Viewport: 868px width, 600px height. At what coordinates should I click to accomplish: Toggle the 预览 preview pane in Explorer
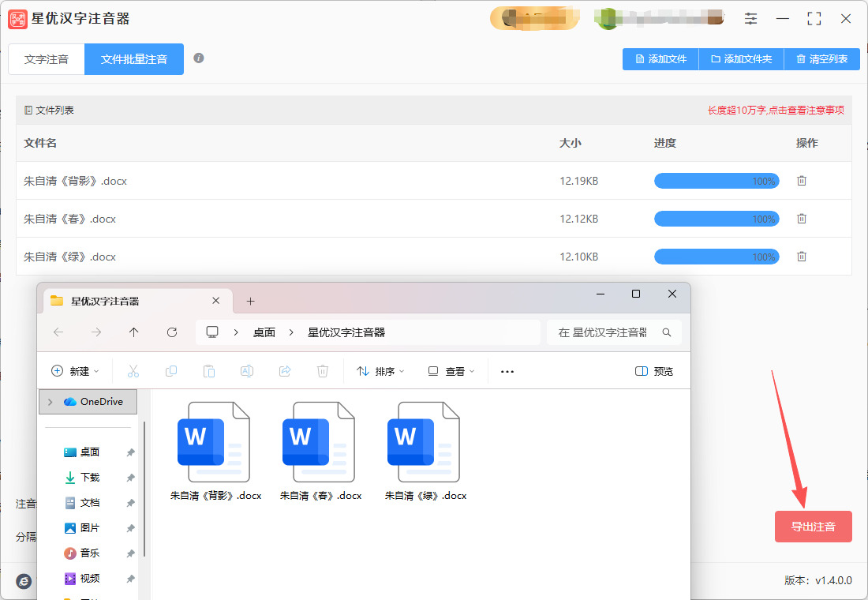(x=654, y=370)
